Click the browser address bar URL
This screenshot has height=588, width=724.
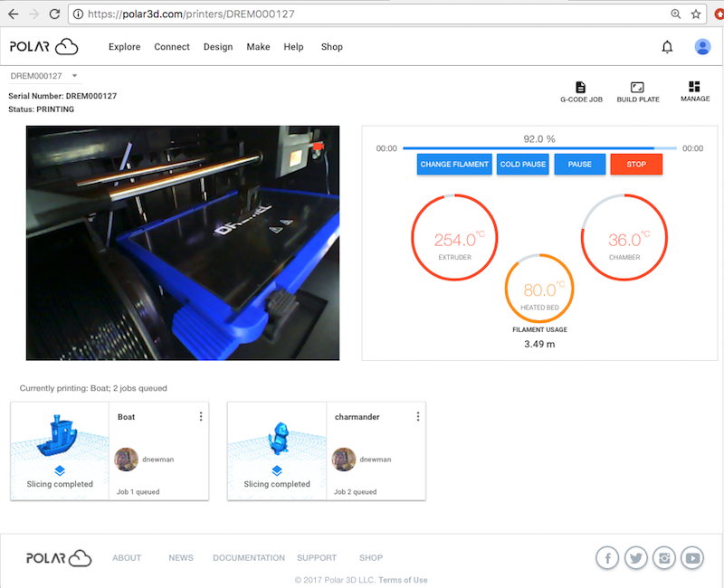(191, 14)
